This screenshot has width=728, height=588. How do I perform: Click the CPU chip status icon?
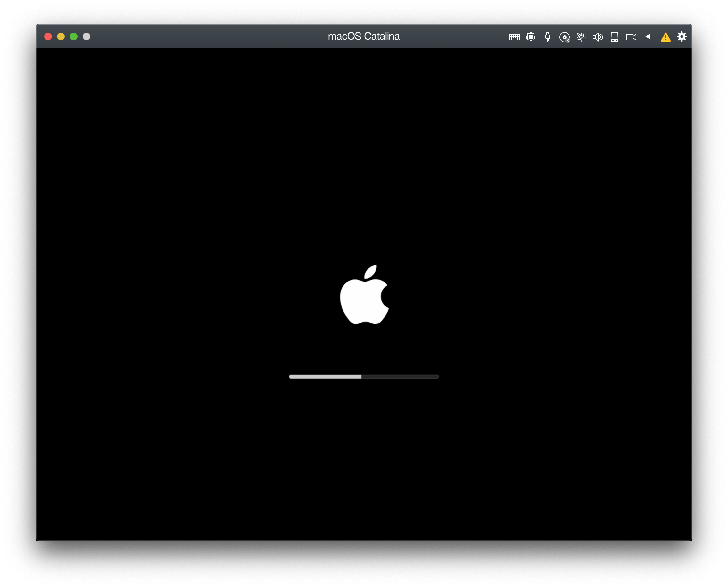coord(531,37)
